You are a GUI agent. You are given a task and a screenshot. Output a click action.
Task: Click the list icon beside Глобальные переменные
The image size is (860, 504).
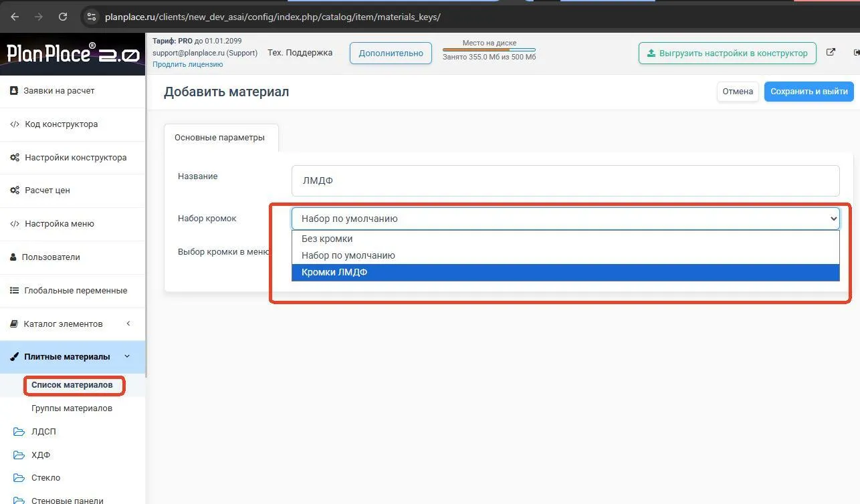coord(14,291)
